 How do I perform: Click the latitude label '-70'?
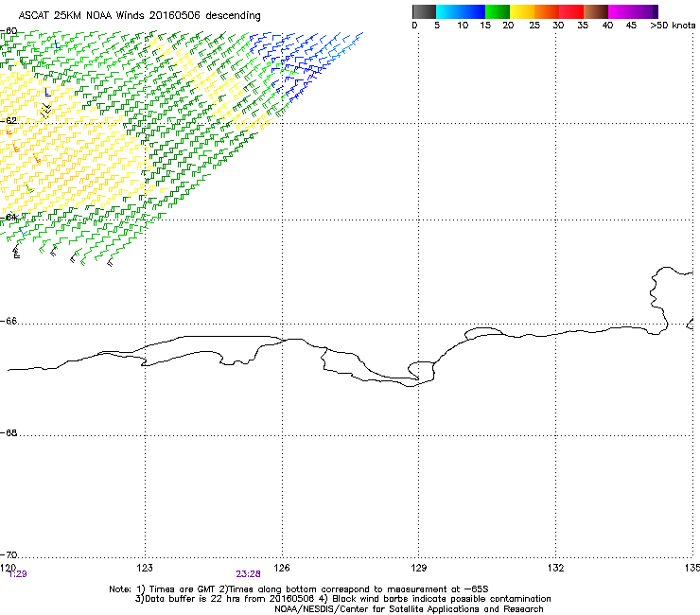[x=9, y=554]
